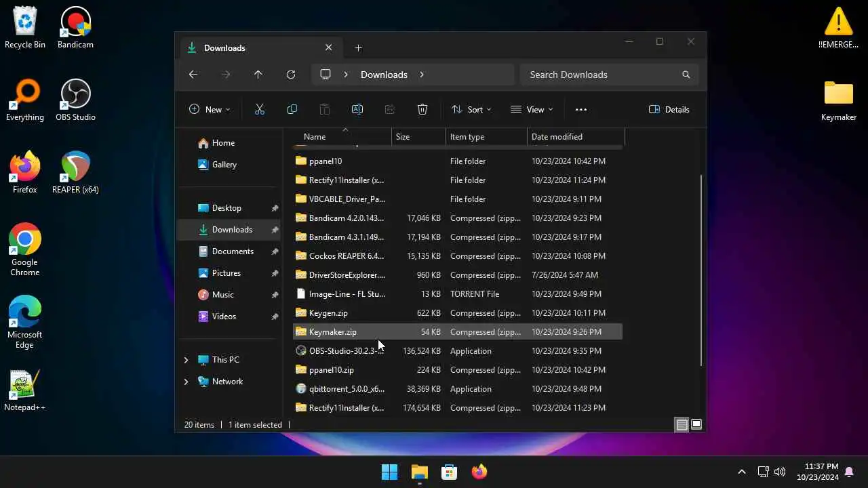
Task: Click the Delete trash can icon
Action: click(x=422, y=109)
